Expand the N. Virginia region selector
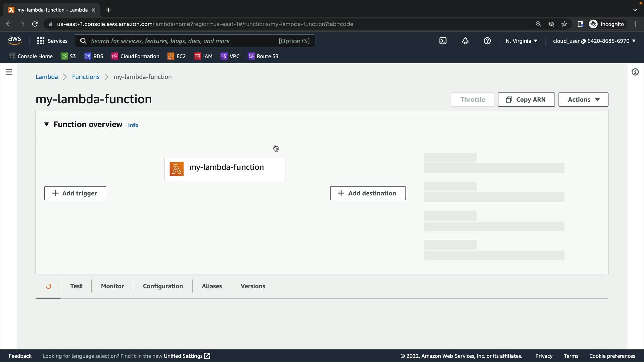 [522, 41]
